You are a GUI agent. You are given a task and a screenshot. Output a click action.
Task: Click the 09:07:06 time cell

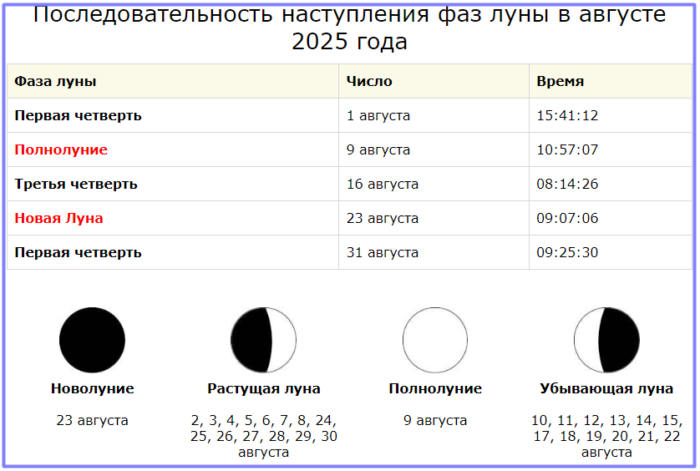coord(567,218)
